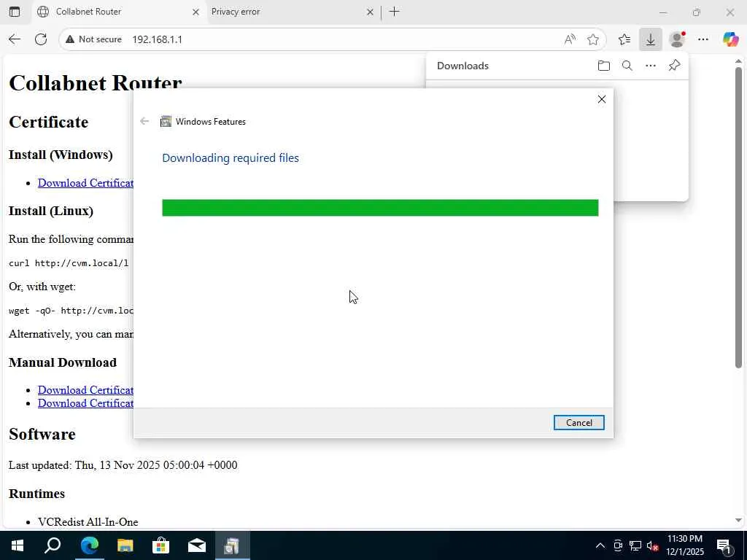Open the first Manual Download certificate link
The width and height of the screenshot is (747, 560).
click(x=86, y=390)
